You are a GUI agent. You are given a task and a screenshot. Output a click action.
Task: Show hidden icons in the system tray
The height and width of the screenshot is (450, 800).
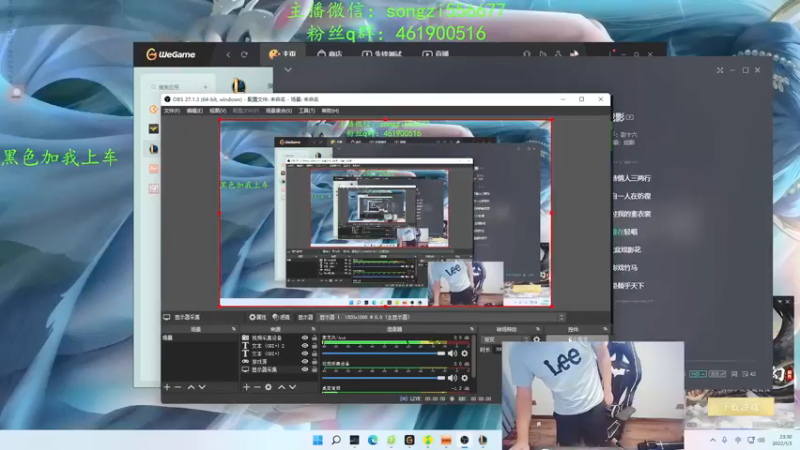pyautogui.click(x=713, y=440)
